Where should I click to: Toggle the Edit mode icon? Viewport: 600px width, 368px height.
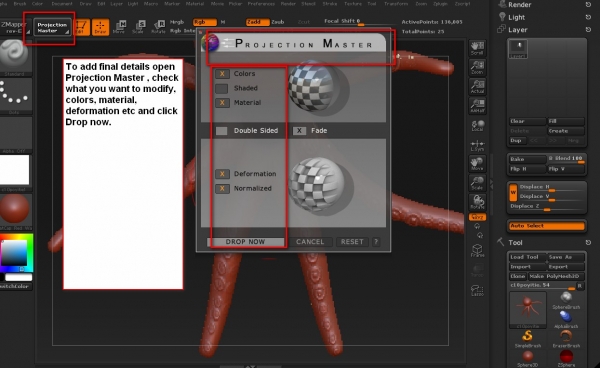[81, 27]
